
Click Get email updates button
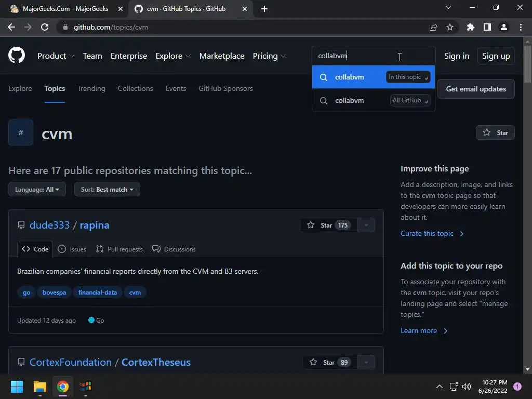coord(476,89)
